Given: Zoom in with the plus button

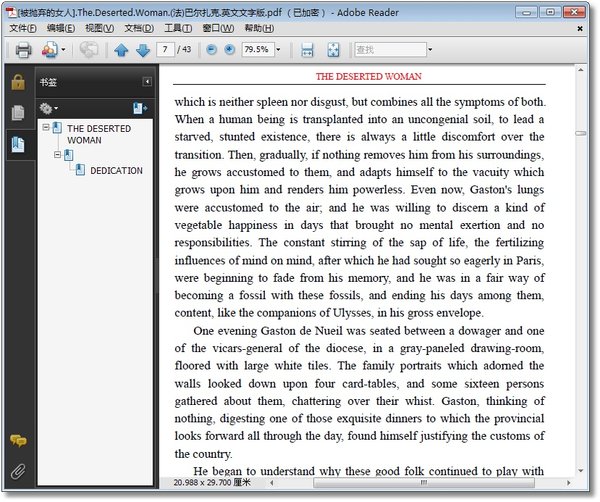Looking at the screenshot, I should coord(229,49).
